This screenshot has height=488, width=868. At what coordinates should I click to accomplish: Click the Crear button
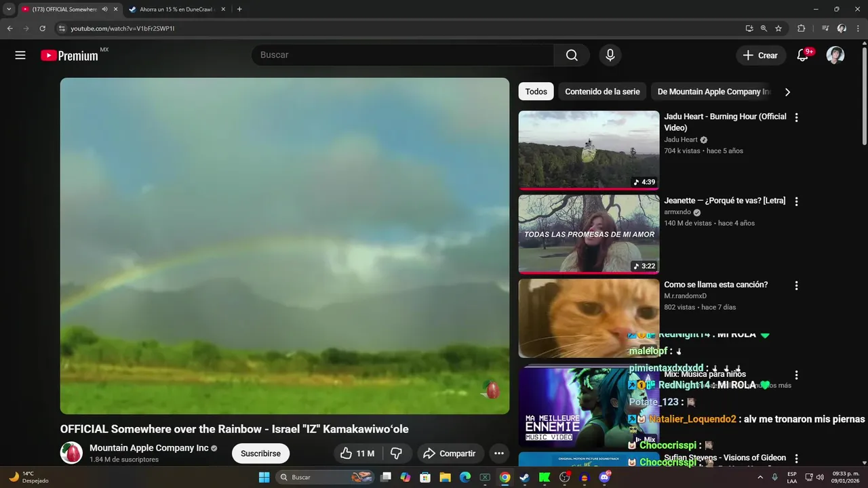pyautogui.click(x=761, y=56)
